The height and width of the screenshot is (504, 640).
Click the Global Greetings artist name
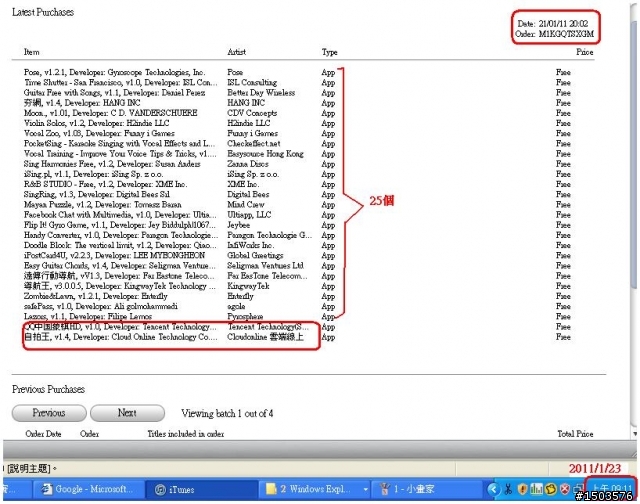(255, 255)
